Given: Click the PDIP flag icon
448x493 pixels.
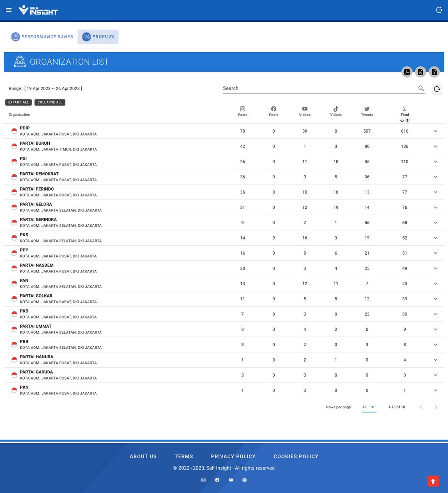Looking at the screenshot, I should point(14,131).
